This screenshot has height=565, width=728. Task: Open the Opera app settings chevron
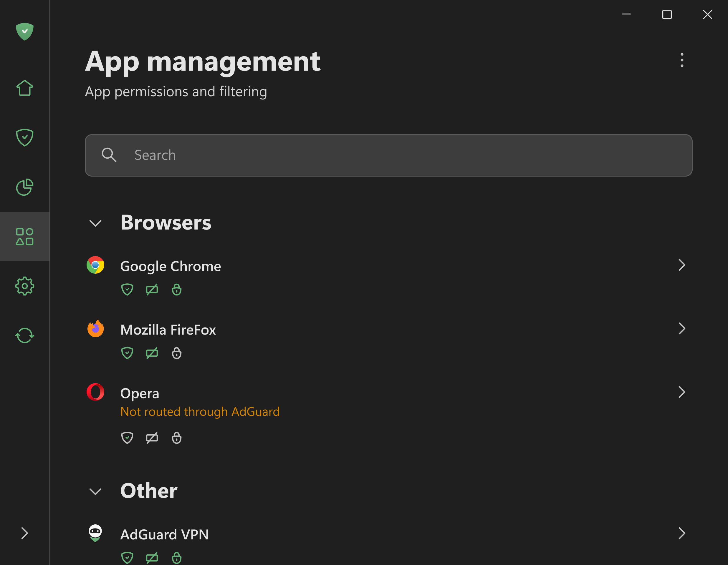[682, 392]
